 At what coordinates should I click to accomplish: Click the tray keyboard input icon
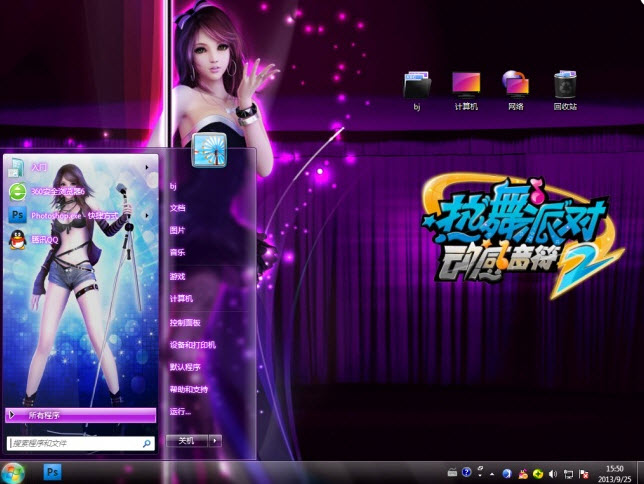click(452, 473)
